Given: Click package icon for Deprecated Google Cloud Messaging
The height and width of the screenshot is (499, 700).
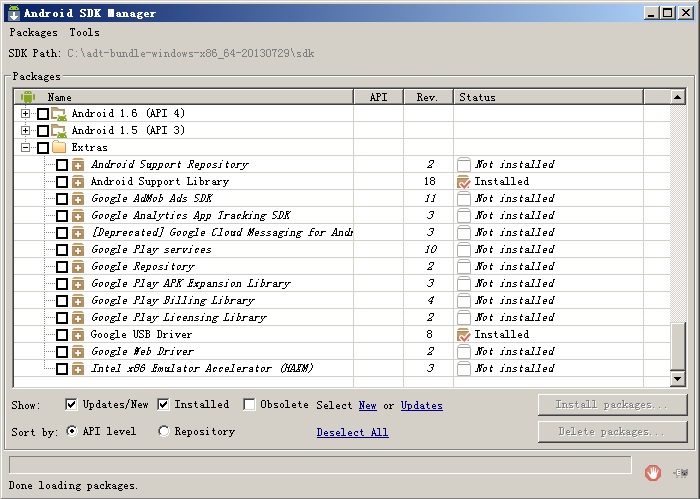Looking at the screenshot, I should coord(78,233).
